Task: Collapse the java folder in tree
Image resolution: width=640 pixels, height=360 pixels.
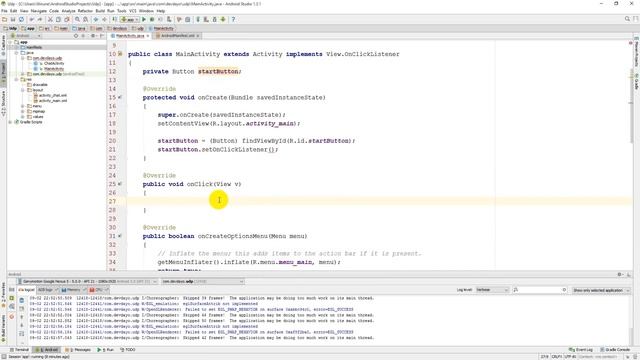Action: click(17, 53)
